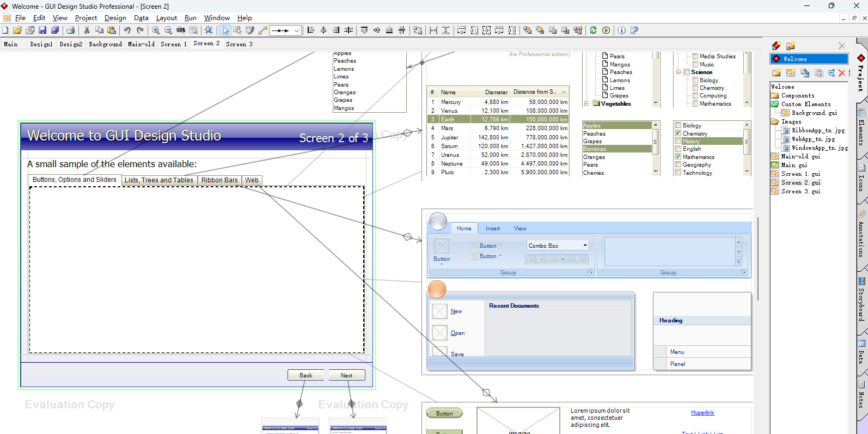Uncheck the Chemistry checkbox in the checklist

(678, 133)
